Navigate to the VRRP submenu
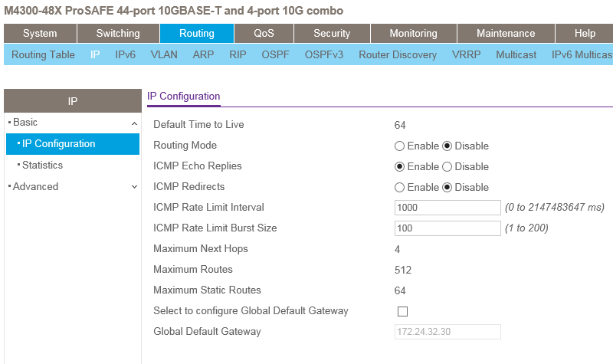This screenshot has height=364, width=613. [x=466, y=55]
